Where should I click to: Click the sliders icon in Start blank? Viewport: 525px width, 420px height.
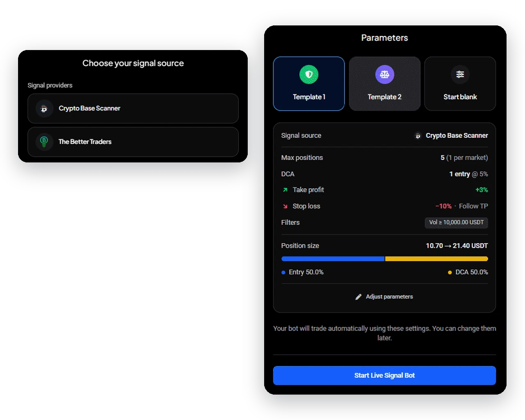pos(460,74)
